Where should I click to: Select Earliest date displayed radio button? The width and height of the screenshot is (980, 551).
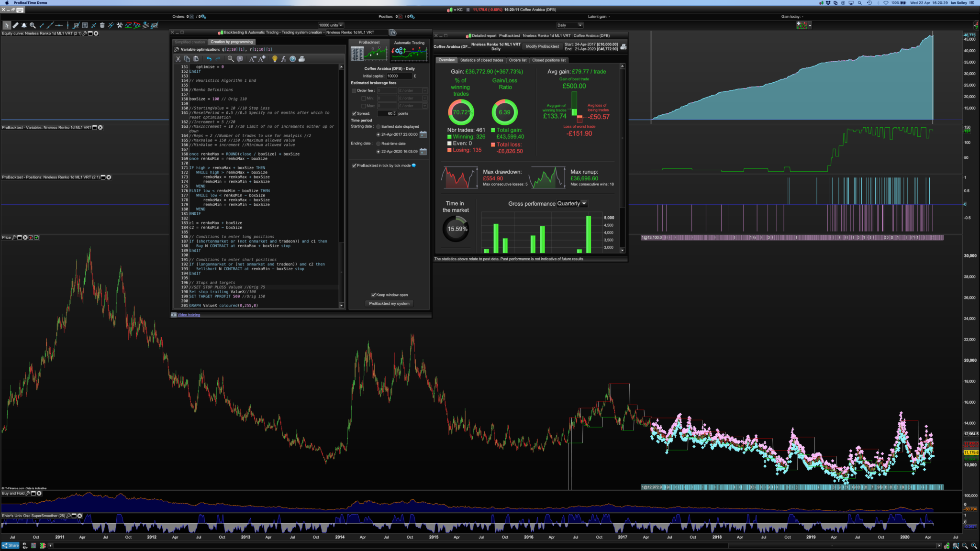(x=378, y=127)
